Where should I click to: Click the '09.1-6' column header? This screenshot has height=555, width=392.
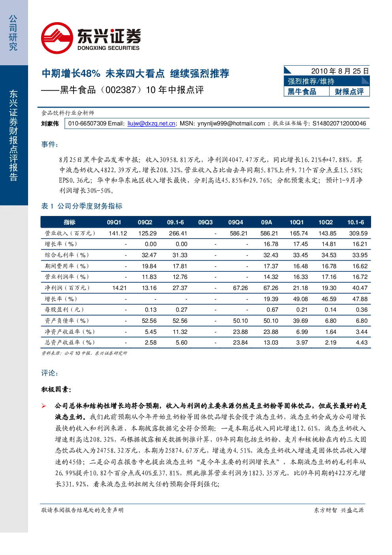click(175, 222)
